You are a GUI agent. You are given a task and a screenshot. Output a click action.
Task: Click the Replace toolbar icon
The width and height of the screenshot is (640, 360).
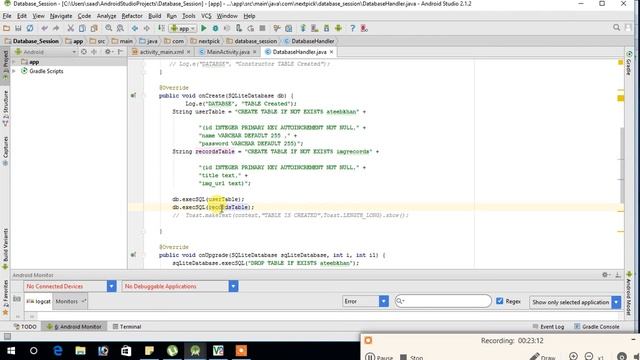pyautogui.click(x=120, y=28)
